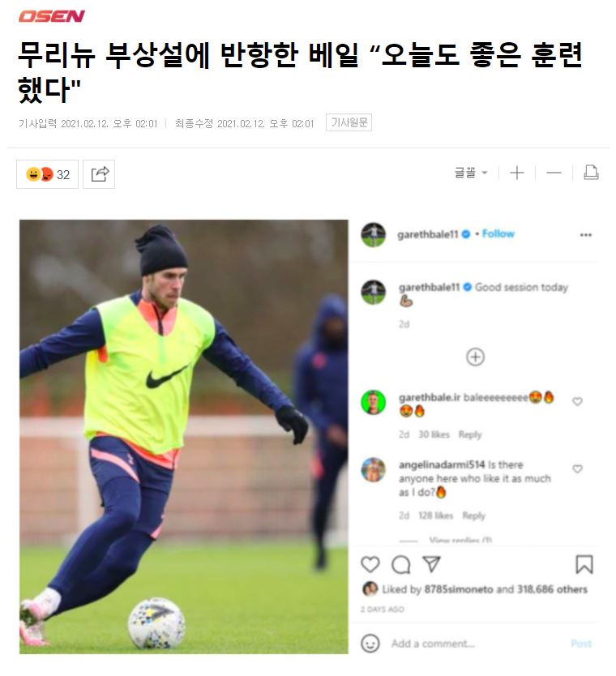
Task: Toggle the bookmark save icon
Action: (x=584, y=565)
